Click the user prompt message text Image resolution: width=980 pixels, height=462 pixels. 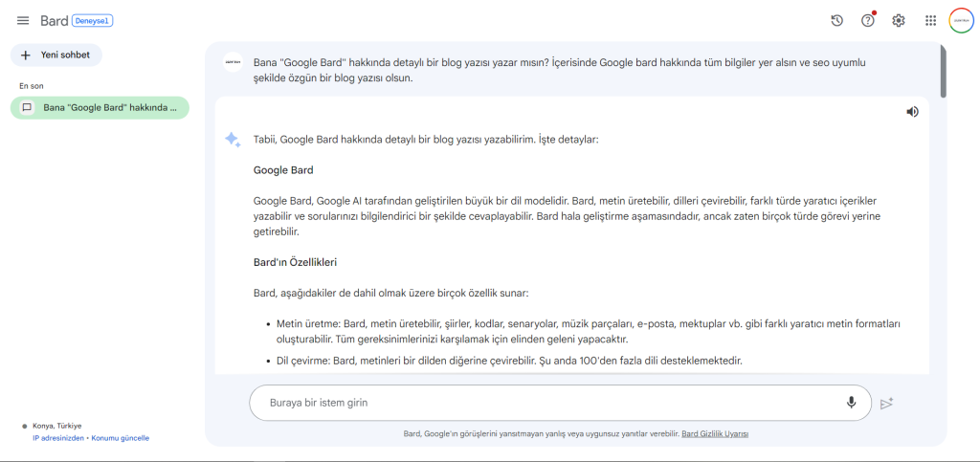click(x=559, y=71)
